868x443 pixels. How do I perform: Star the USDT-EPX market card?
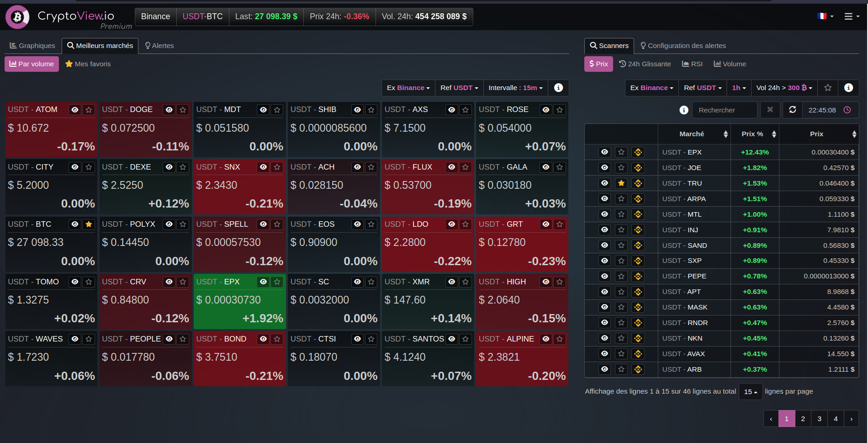click(277, 282)
